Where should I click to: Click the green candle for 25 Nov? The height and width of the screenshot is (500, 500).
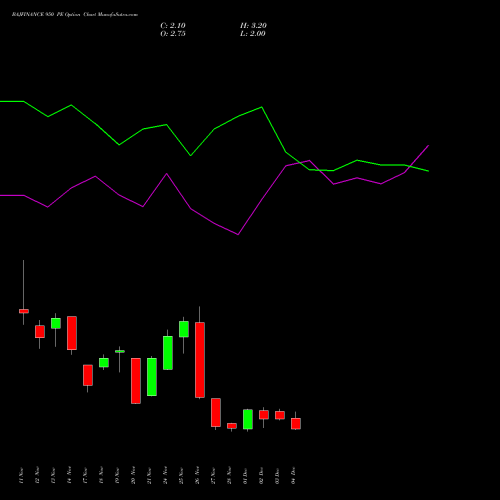(184, 329)
